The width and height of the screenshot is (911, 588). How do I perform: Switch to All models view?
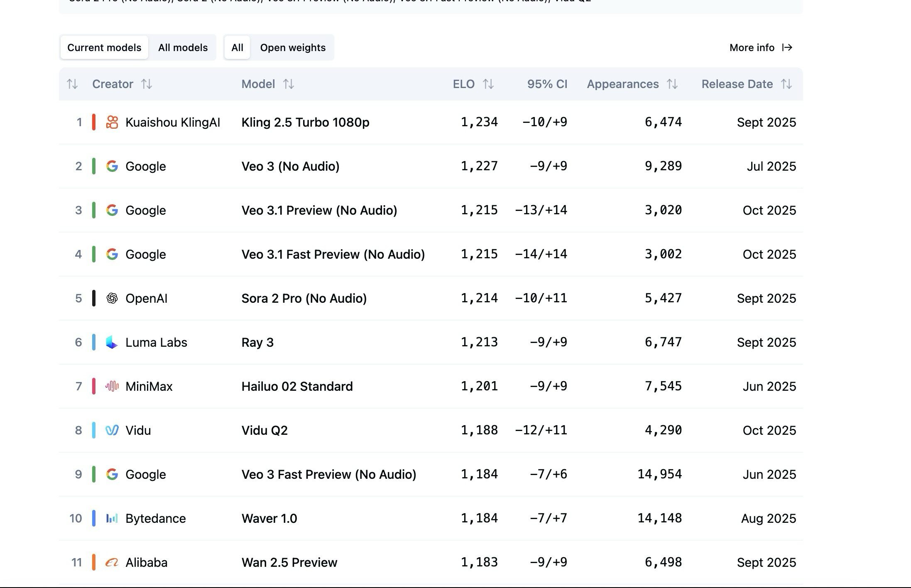click(x=183, y=48)
